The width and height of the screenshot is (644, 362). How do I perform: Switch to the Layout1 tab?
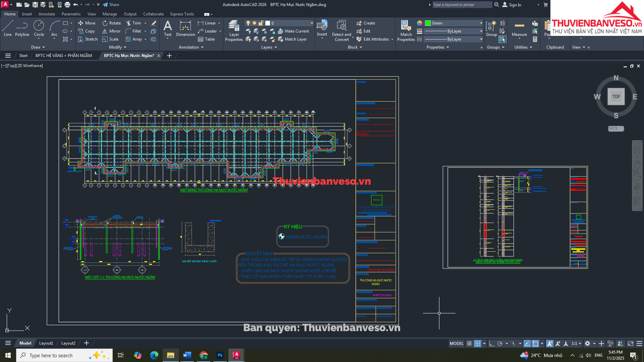(x=46, y=343)
